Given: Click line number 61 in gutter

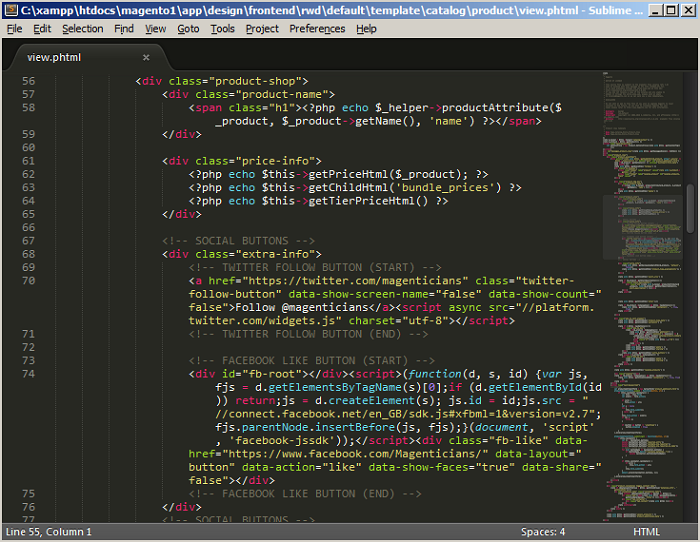Looking at the screenshot, I should (x=29, y=161).
